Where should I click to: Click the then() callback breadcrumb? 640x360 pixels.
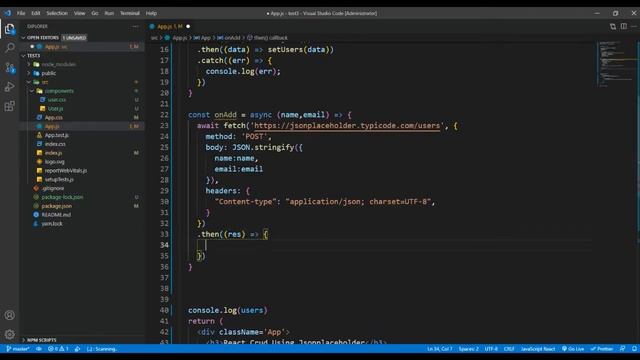click(x=267, y=38)
